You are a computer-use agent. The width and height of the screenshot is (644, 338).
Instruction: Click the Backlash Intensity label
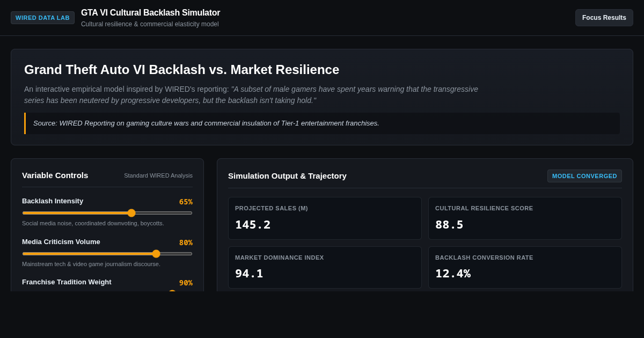(x=53, y=201)
